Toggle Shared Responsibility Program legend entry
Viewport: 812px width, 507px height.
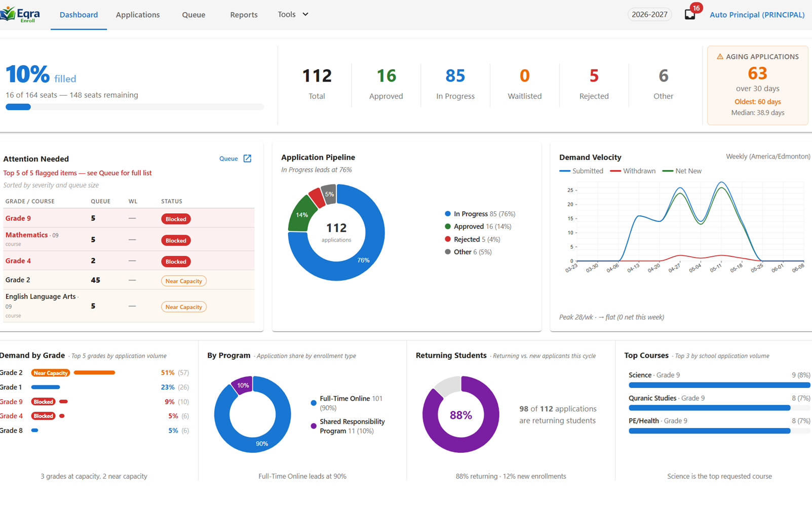coord(348,426)
